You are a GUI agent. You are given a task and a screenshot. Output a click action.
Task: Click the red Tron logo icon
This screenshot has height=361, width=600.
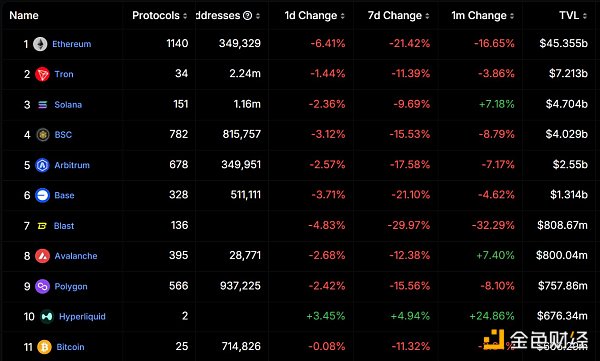(42, 74)
